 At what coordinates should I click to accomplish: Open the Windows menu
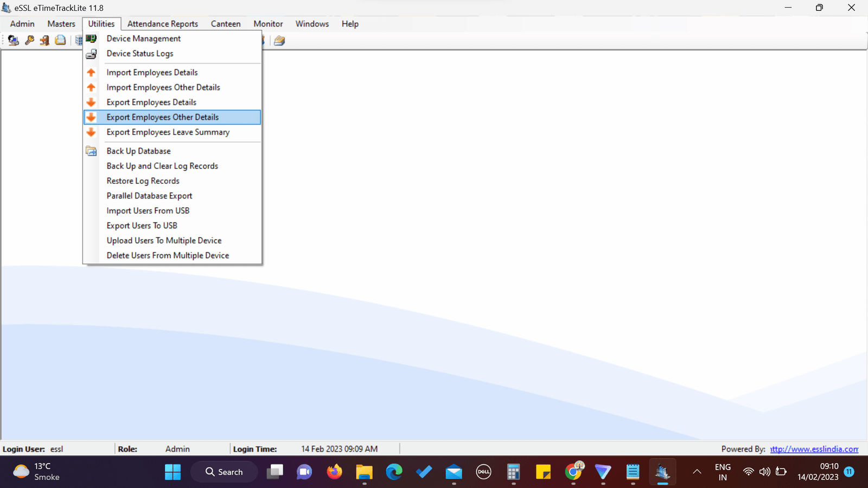pyautogui.click(x=312, y=24)
